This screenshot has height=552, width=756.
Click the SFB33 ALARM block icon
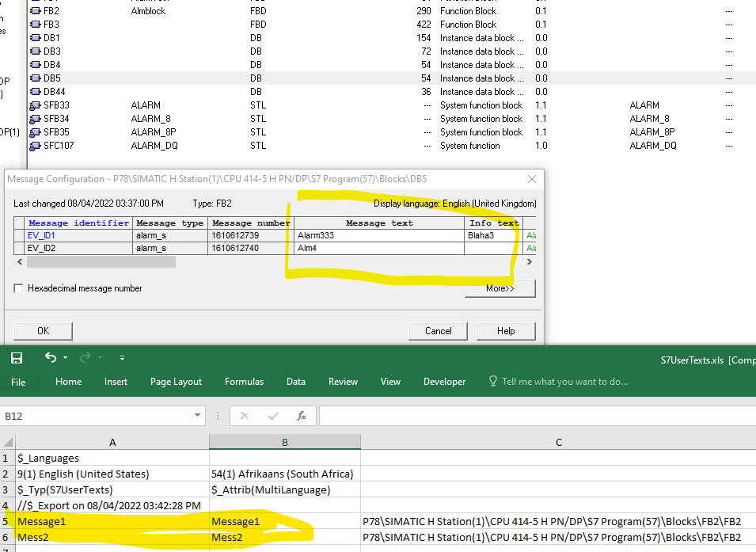point(35,105)
